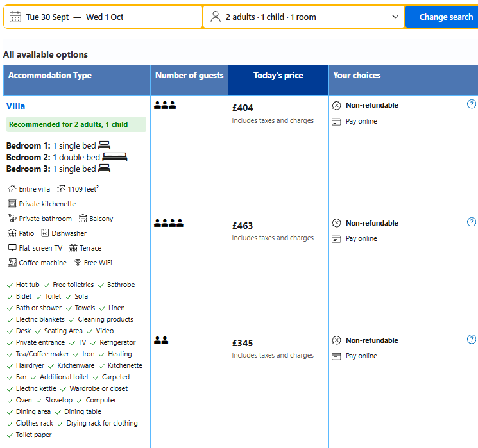The width and height of the screenshot is (478, 448).
Task: Click the help icon for the £463 option
Action: [472, 222]
